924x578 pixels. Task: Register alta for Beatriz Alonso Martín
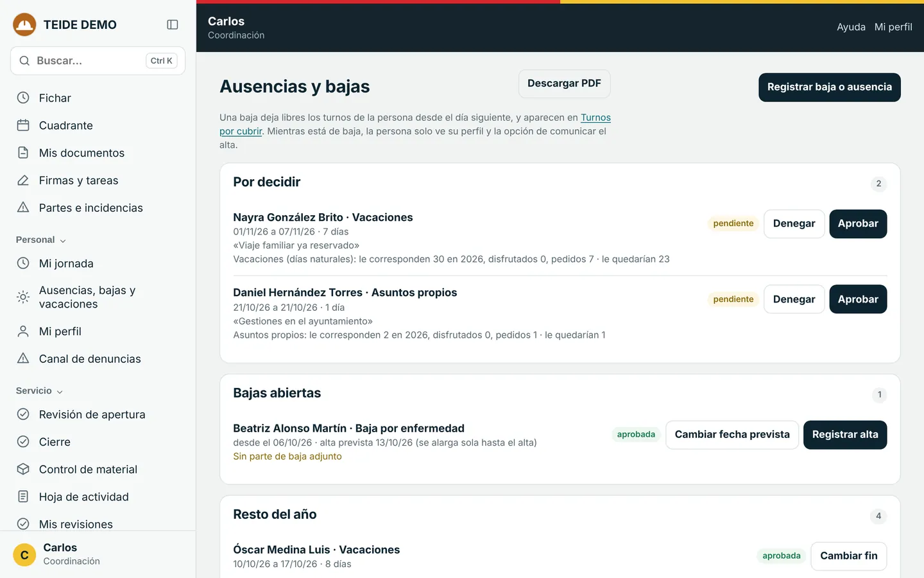click(x=845, y=435)
